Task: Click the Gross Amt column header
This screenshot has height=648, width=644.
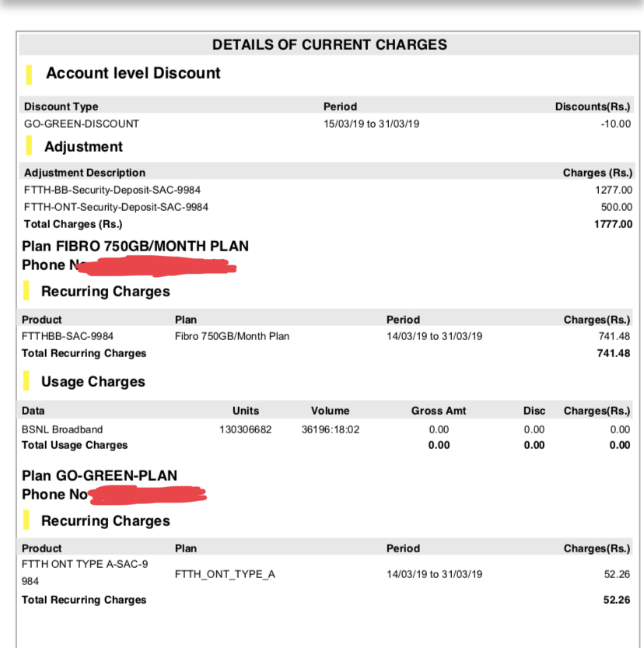Action: click(438, 411)
